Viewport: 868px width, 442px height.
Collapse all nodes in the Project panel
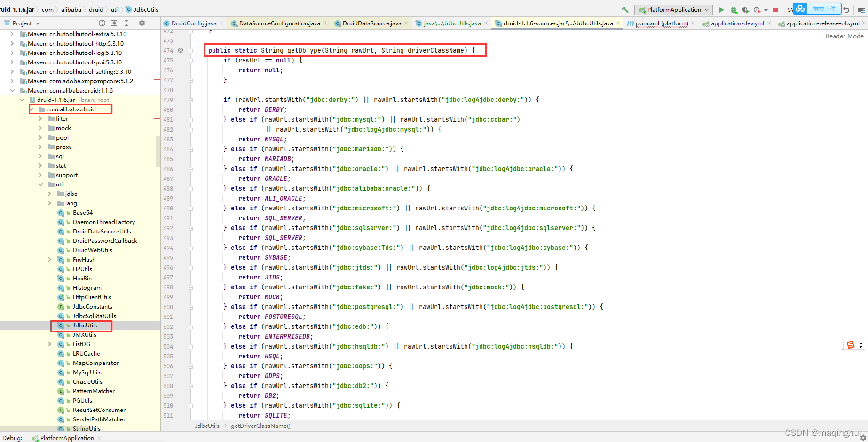(126, 23)
